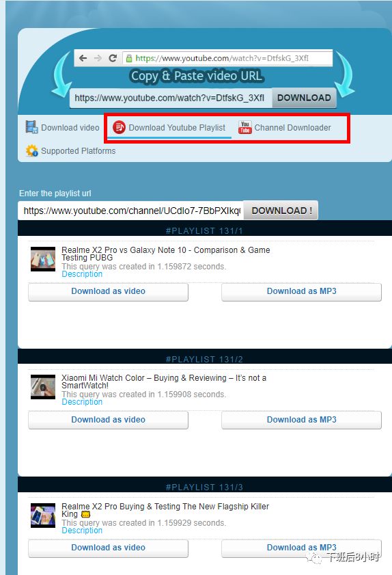Download Realme X2 Pro Buying video as video
The width and height of the screenshot is (392, 575).
tap(108, 548)
